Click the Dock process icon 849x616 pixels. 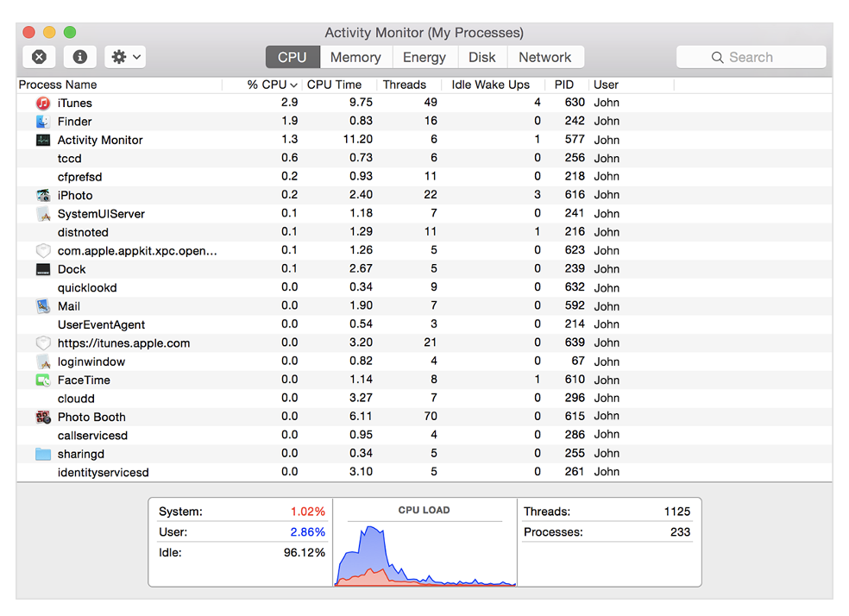43,269
